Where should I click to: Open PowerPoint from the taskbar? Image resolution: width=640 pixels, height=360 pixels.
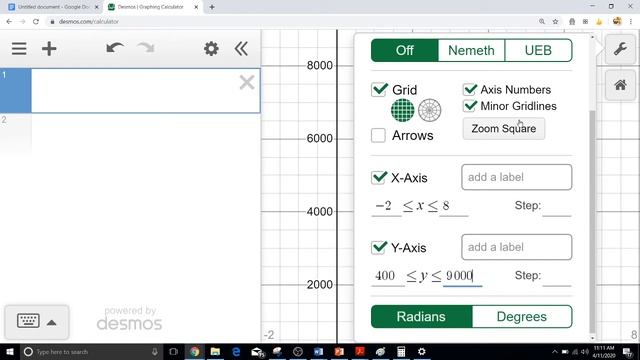339,351
